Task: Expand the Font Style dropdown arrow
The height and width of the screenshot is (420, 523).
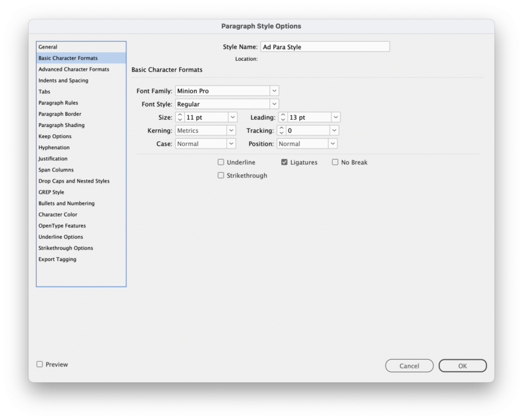Action: coord(274,104)
